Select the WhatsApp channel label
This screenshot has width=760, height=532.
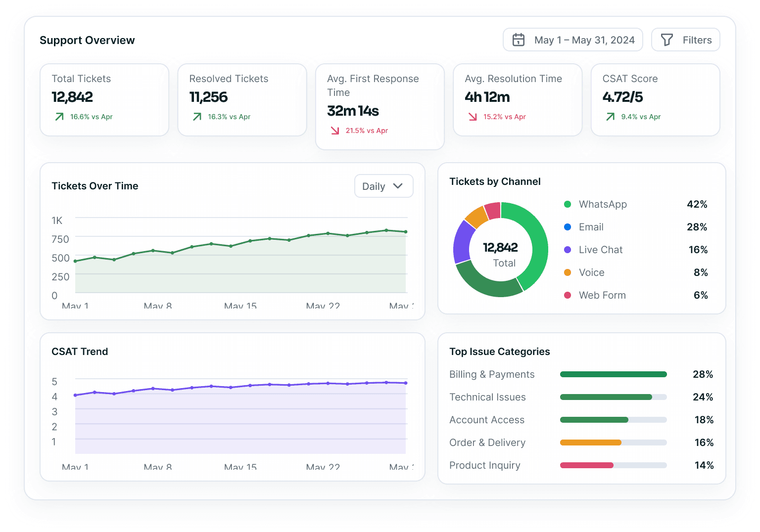pyautogui.click(x=603, y=204)
